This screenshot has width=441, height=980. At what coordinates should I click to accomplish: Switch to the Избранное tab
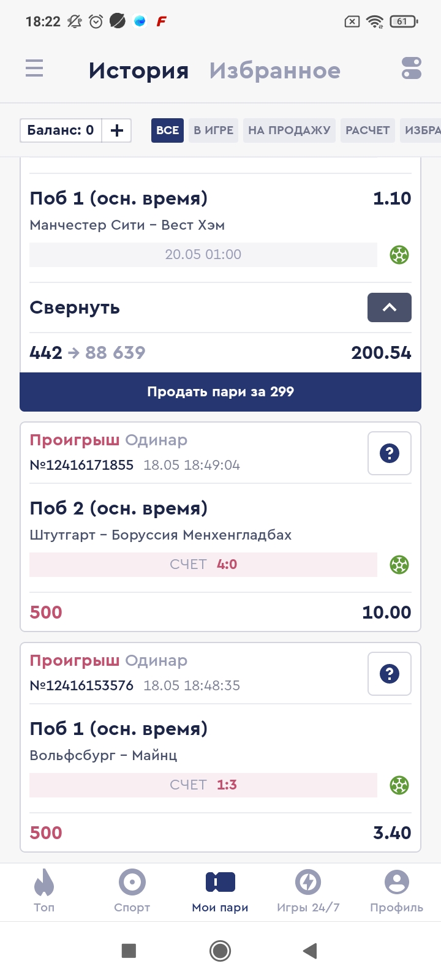coord(275,71)
